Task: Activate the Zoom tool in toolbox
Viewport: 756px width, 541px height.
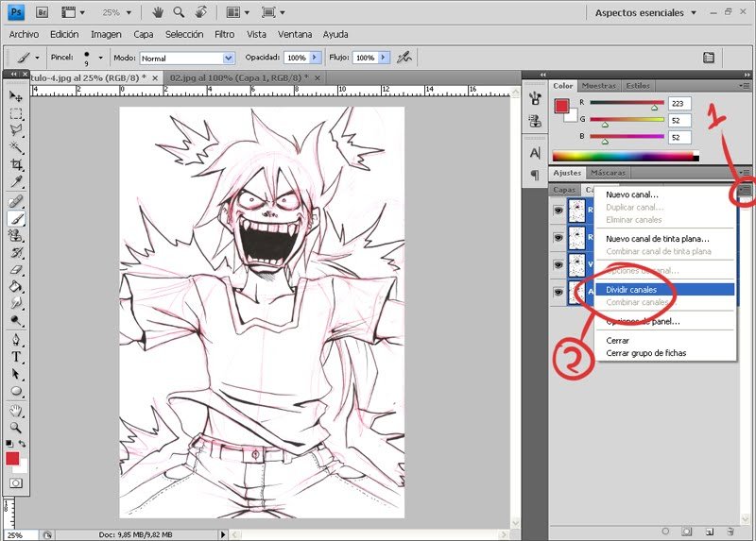Action: (16, 428)
